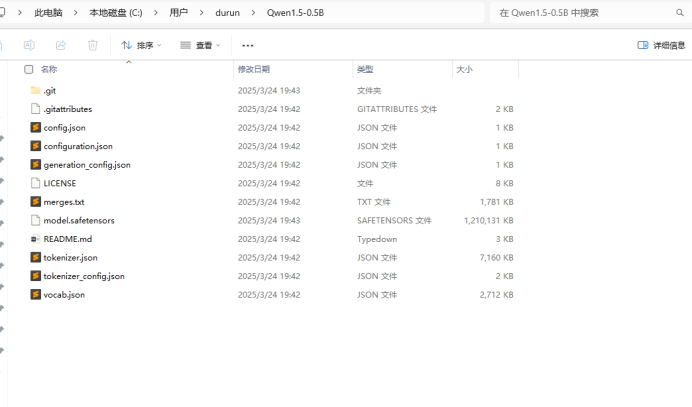Click the delete trash icon
The height and width of the screenshot is (407, 692).
coord(93,45)
